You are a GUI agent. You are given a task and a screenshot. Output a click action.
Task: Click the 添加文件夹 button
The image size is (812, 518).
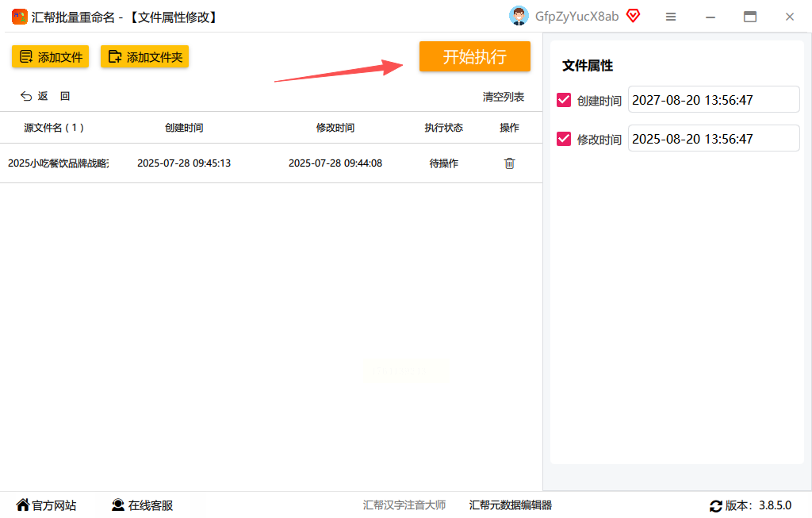click(x=144, y=56)
